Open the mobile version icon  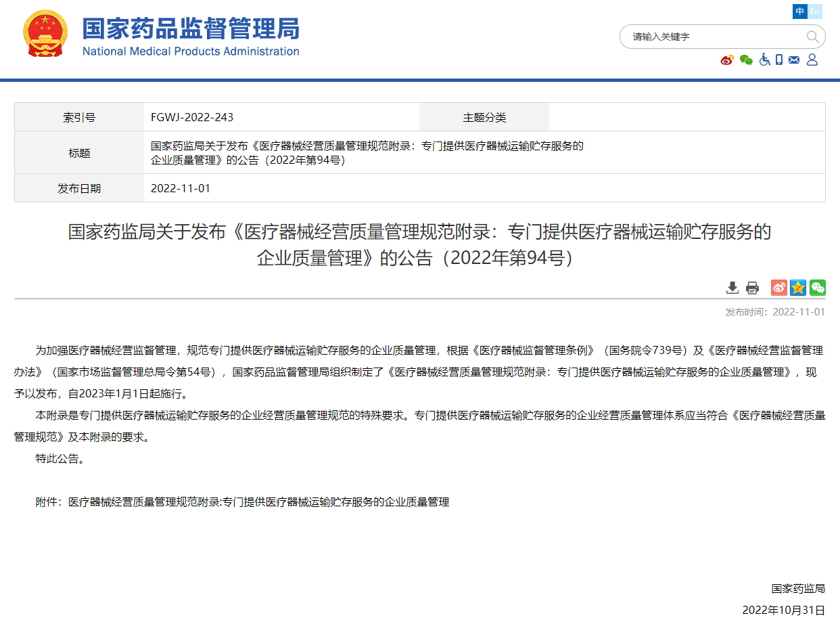779,60
